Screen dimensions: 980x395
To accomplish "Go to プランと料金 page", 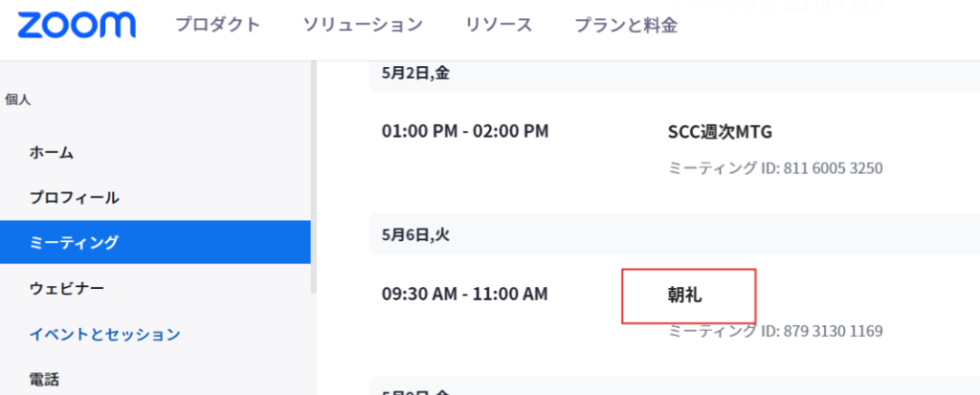I will coord(626,25).
